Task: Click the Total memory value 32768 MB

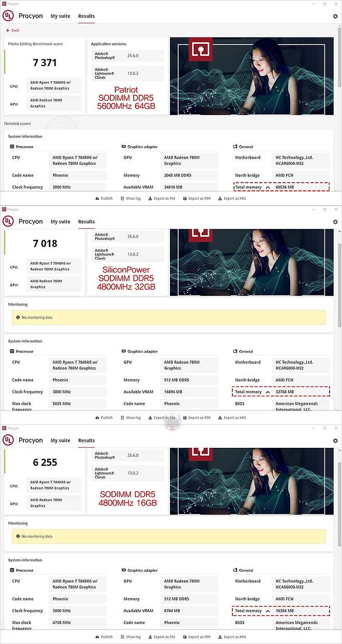Action: pyautogui.click(x=284, y=392)
